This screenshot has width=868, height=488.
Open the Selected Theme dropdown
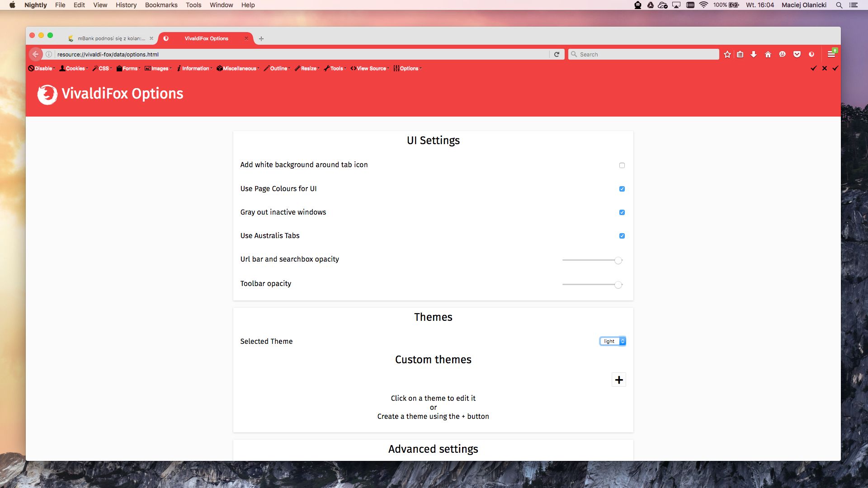(613, 341)
